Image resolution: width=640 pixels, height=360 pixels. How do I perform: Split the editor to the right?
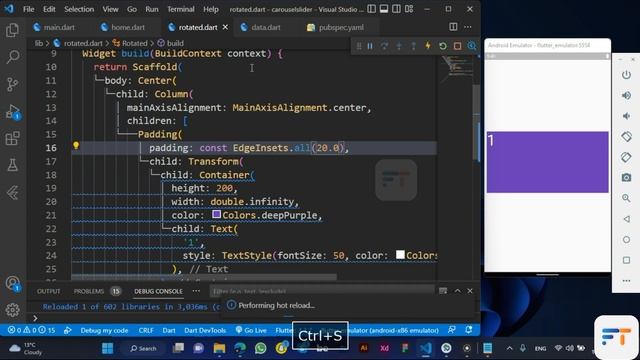tap(453, 27)
